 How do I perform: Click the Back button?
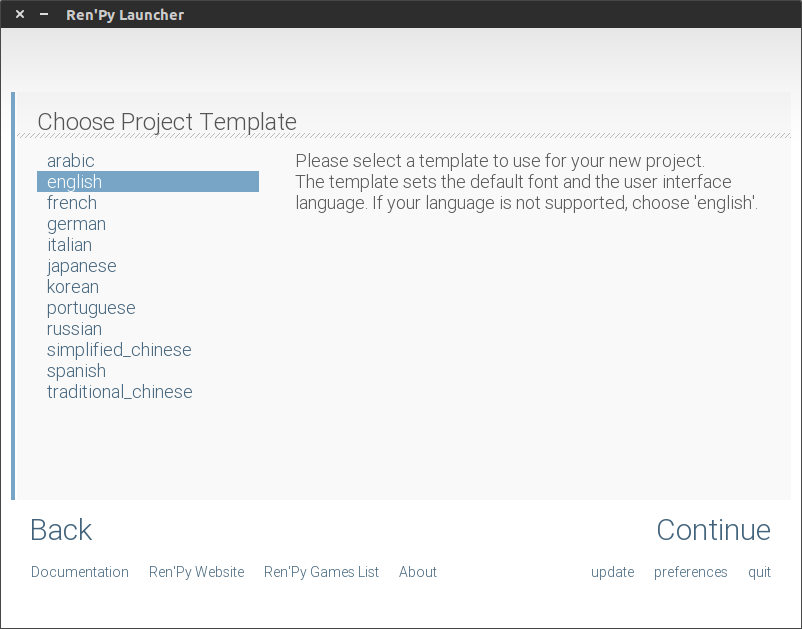coord(61,530)
